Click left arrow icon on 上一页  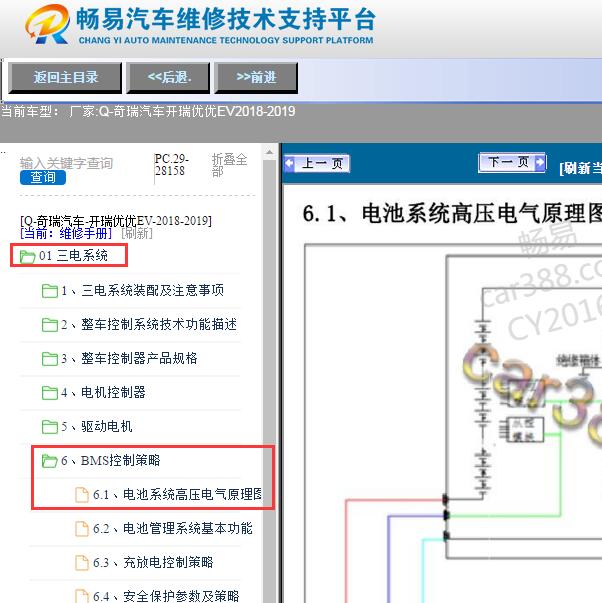tap(290, 163)
